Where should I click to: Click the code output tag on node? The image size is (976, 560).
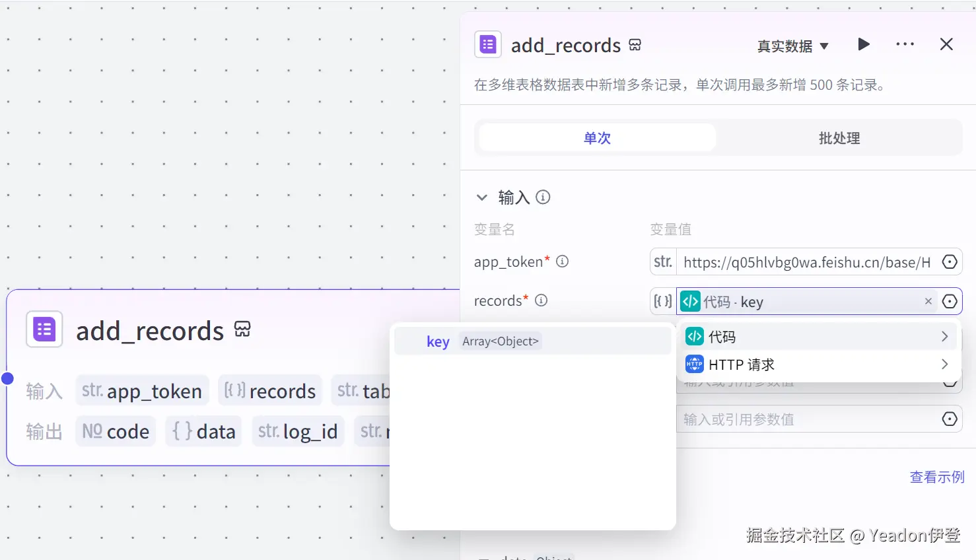point(116,431)
